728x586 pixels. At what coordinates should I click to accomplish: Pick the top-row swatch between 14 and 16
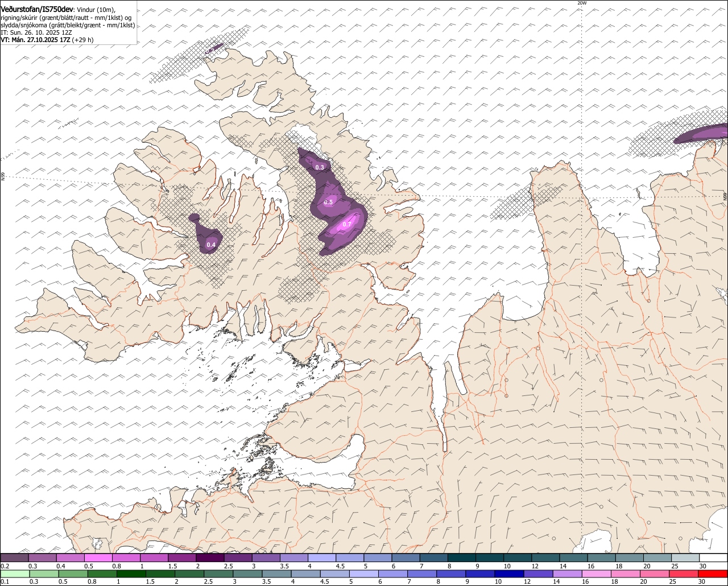pos(574,558)
